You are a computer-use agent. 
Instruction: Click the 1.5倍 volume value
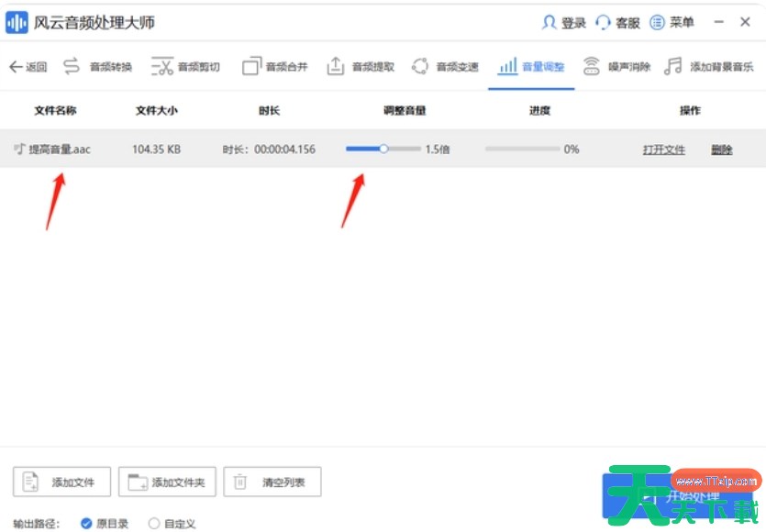tap(438, 149)
